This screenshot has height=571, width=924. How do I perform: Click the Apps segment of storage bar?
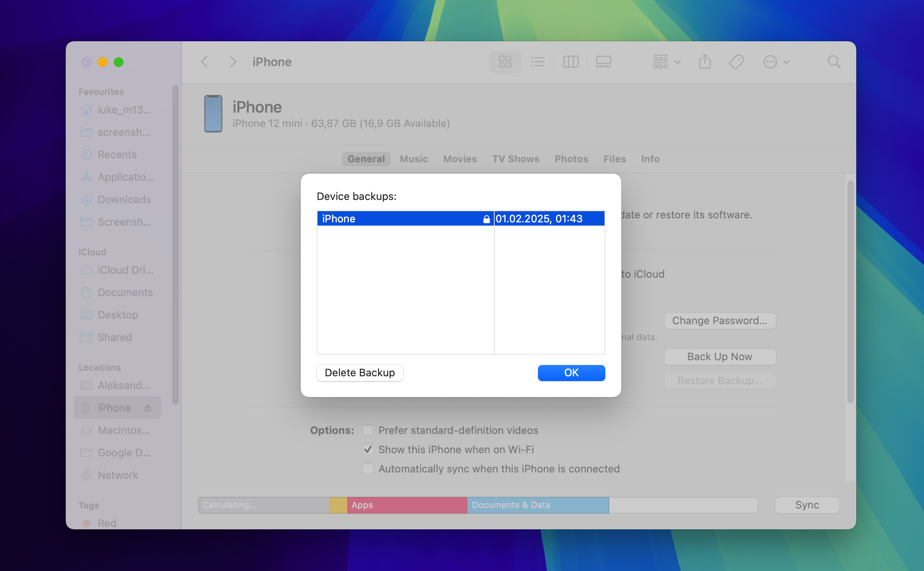pyautogui.click(x=407, y=505)
